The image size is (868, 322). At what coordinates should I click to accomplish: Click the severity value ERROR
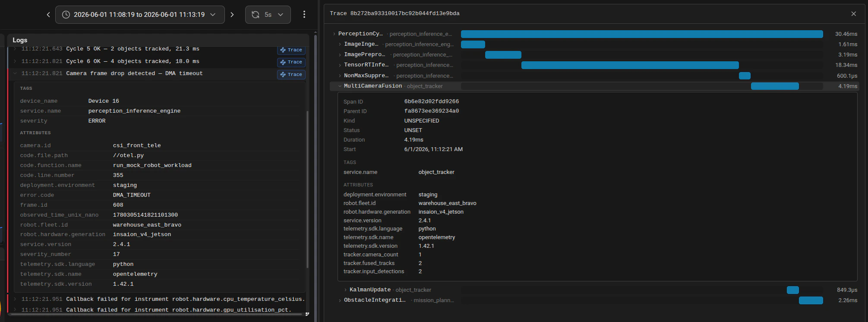(x=97, y=121)
